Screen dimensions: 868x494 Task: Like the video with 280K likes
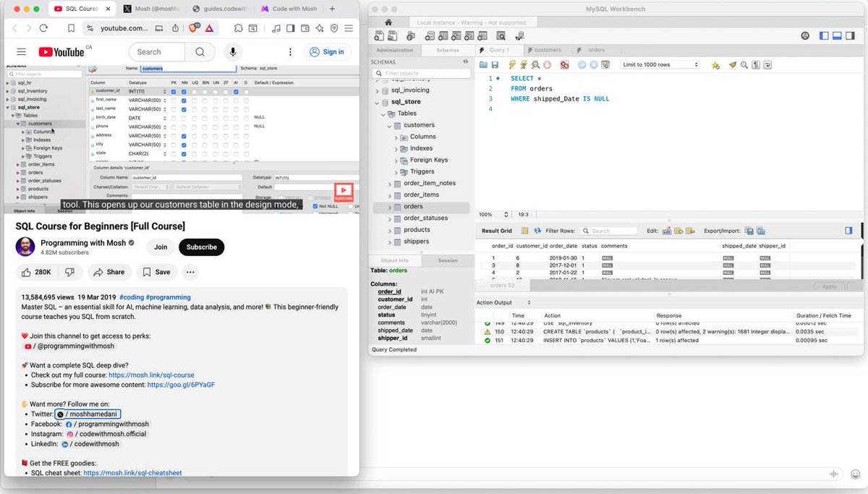pyautogui.click(x=36, y=272)
